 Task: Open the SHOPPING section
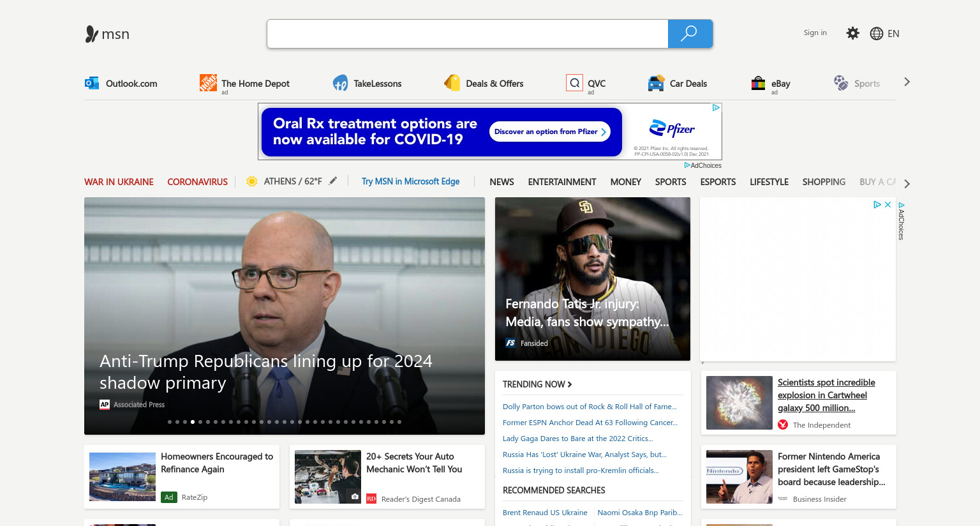click(824, 182)
